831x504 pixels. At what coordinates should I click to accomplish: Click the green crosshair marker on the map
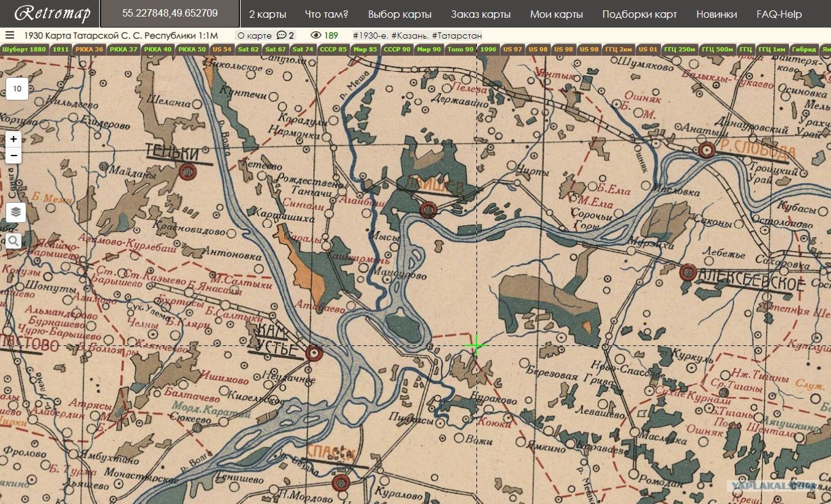[476, 345]
